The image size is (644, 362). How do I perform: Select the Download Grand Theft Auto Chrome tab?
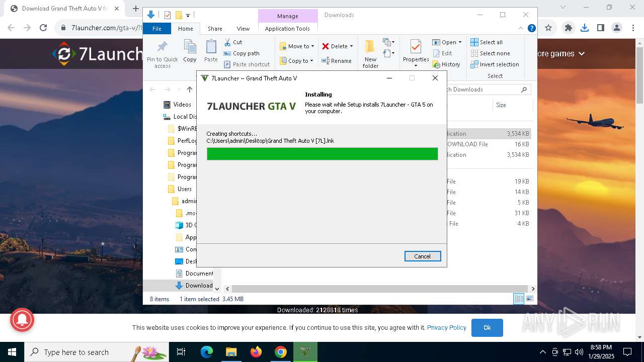tap(64, 9)
